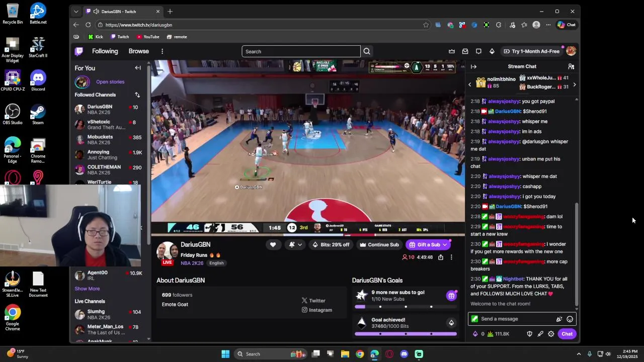Click the Windows Start button

pyautogui.click(x=225, y=354)
